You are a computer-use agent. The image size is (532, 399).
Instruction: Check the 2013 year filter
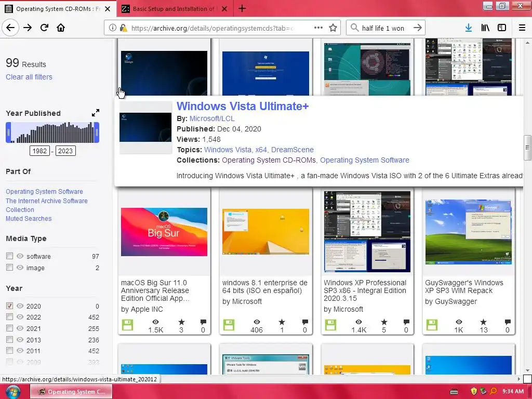[x=9, y=340]
